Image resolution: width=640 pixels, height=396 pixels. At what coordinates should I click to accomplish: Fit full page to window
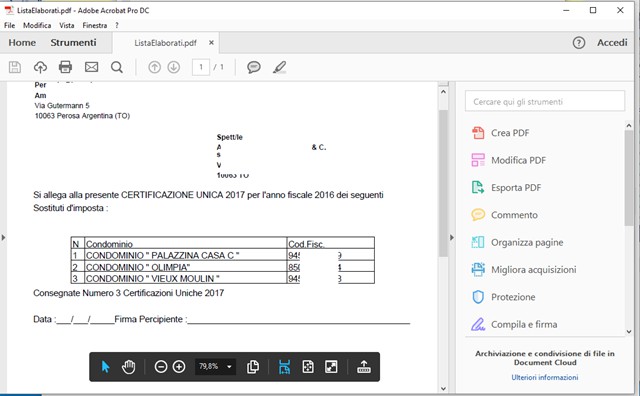coord(308,367)
